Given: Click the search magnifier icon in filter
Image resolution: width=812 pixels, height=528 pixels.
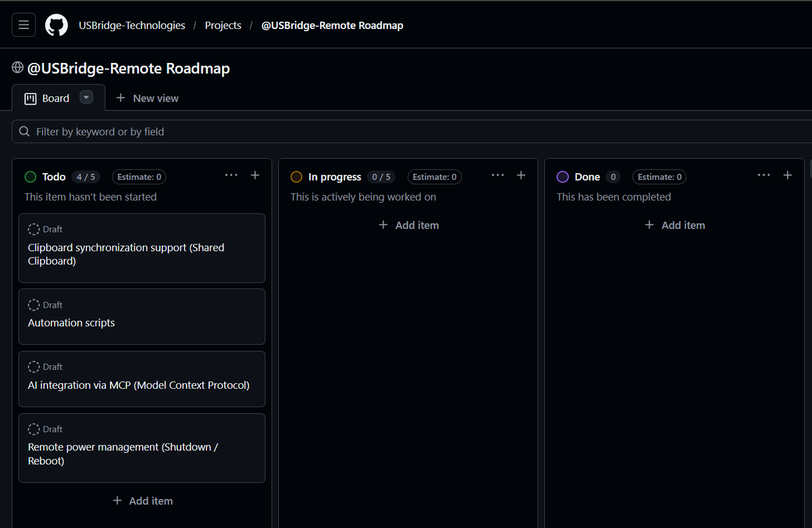Looking at the screenshot, I should tap(24, 132).
